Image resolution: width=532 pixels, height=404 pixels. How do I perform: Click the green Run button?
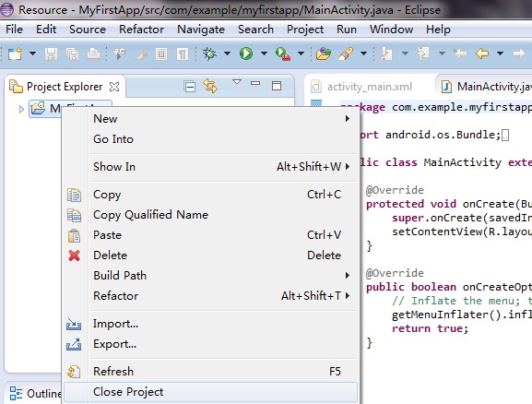tap(246, 53)
